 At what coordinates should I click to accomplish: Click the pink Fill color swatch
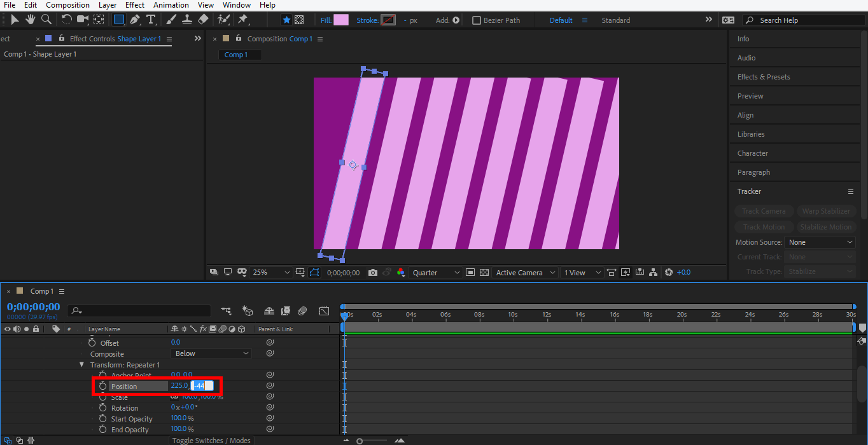pos(341,20)
